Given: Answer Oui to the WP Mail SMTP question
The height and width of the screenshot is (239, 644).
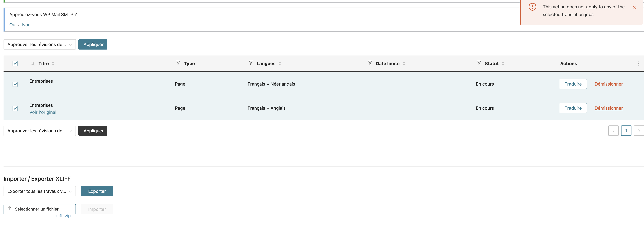Looking at the screenshot, I should (13, 25).
